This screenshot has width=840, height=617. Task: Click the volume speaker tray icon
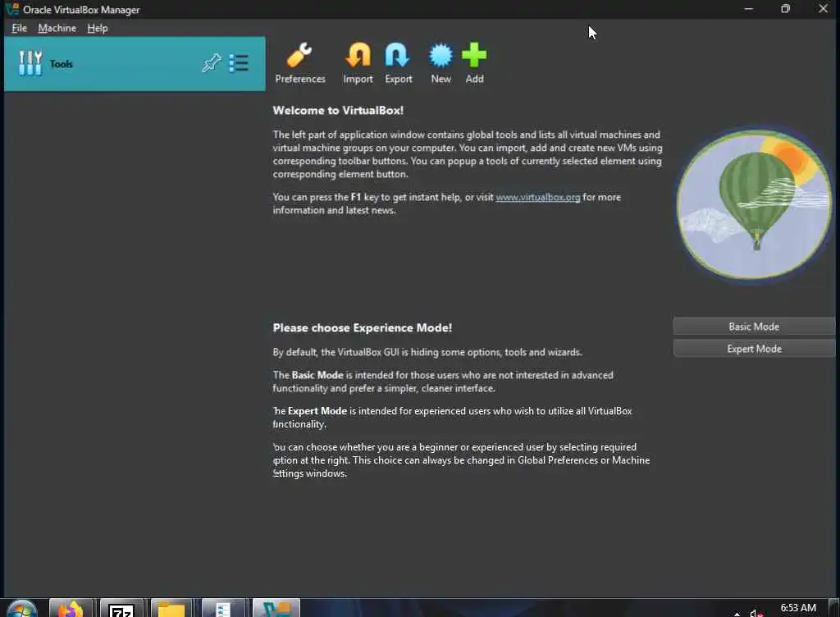click(756, 613)
